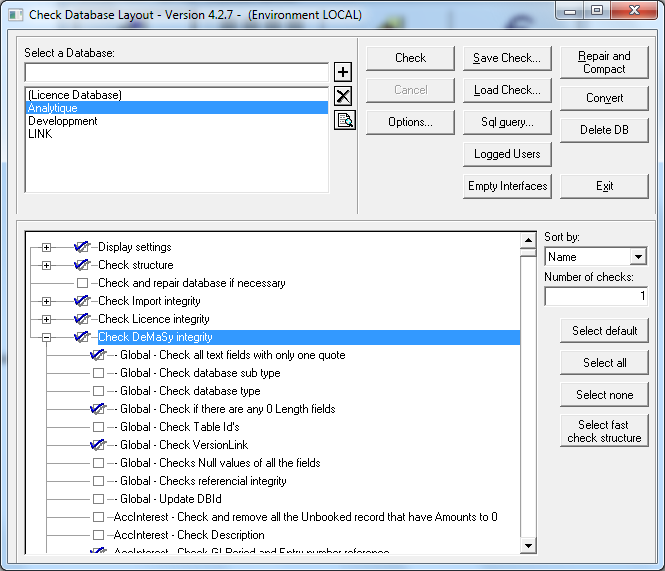Click the checks tree scroll up arrow
This screenshot has width=665, height=571.
tap(528, 241)
